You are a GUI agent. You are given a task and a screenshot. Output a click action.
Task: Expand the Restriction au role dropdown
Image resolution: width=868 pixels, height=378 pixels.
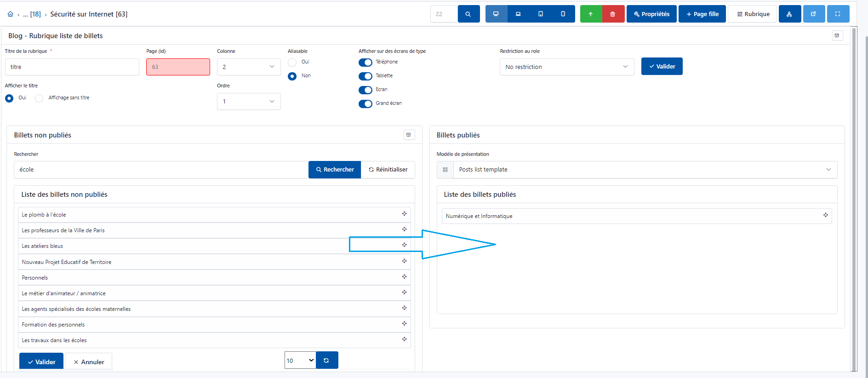coord(566,67)
